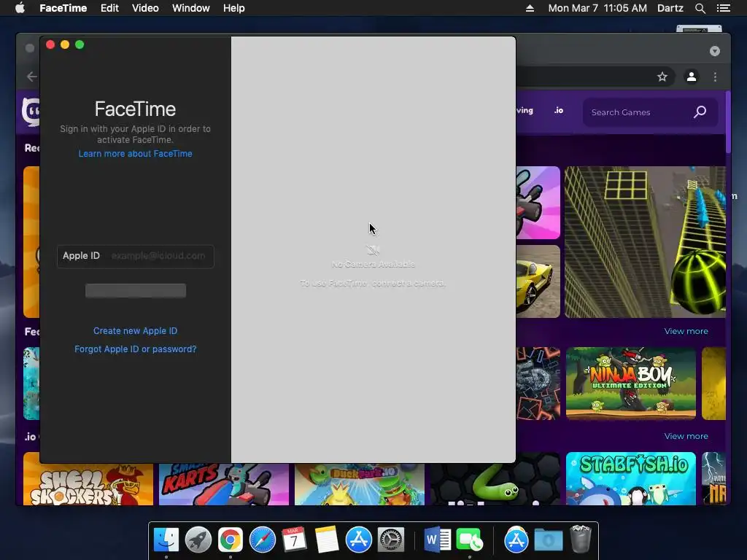747x560 pixels.
Task: Click View more above the Ninja Boy row
Action: pyautogui.click(x=686, y=332)
